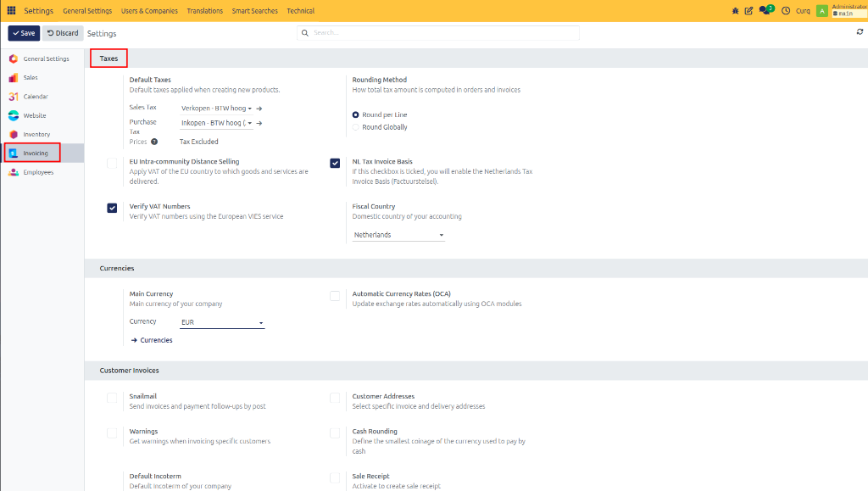
Task: Click the Employees sidebar icon
Action: coord(14,172)
